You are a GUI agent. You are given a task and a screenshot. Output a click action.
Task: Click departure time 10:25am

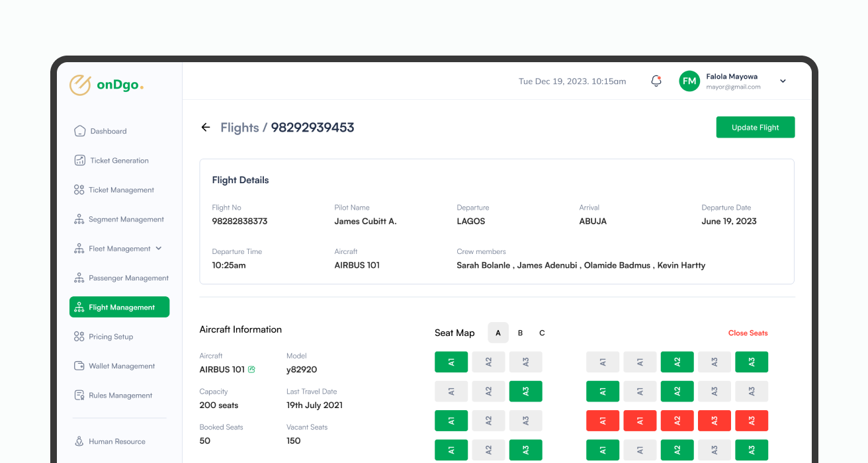[229, 265]
